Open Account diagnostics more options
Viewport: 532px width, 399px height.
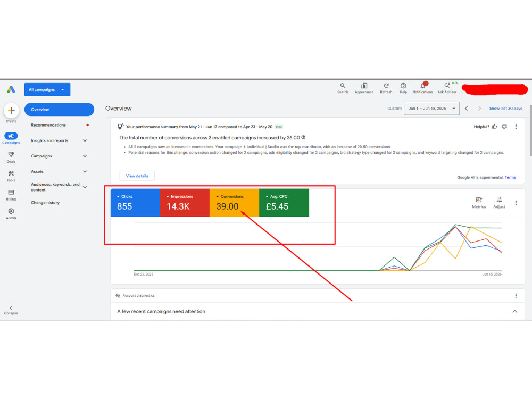tap(516, 295)
